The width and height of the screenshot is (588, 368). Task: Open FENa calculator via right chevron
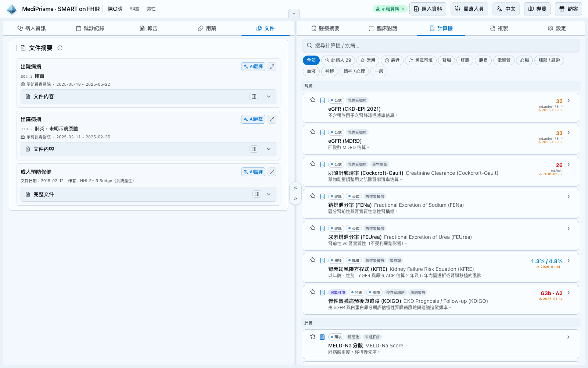(569, 197)
